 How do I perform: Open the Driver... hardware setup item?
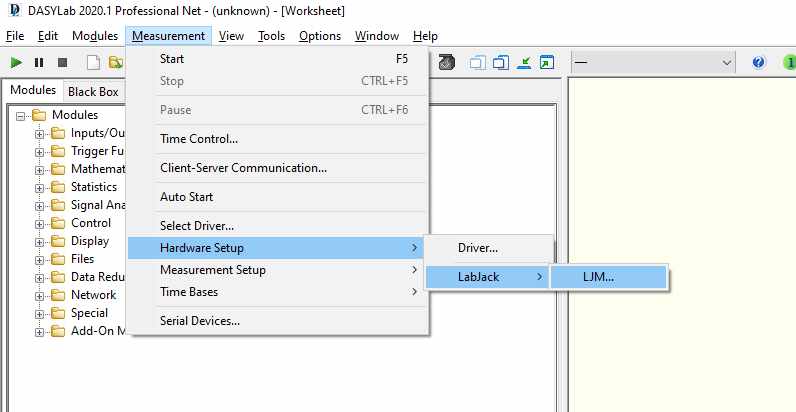click(x=478, y=247)
